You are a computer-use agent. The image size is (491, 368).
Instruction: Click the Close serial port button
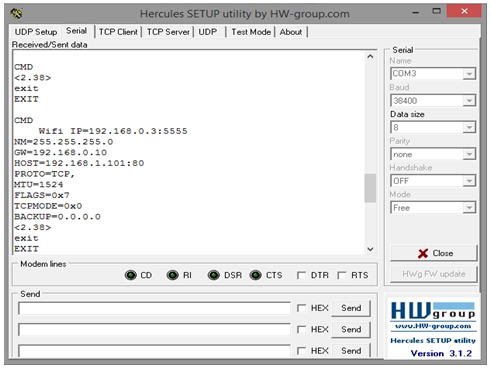(433, 253)
